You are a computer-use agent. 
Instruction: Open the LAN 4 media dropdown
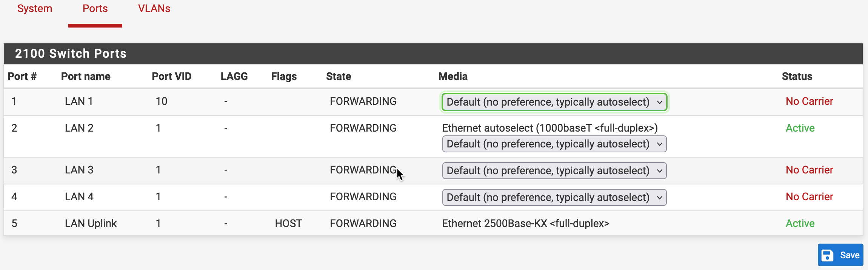[554, 197]
